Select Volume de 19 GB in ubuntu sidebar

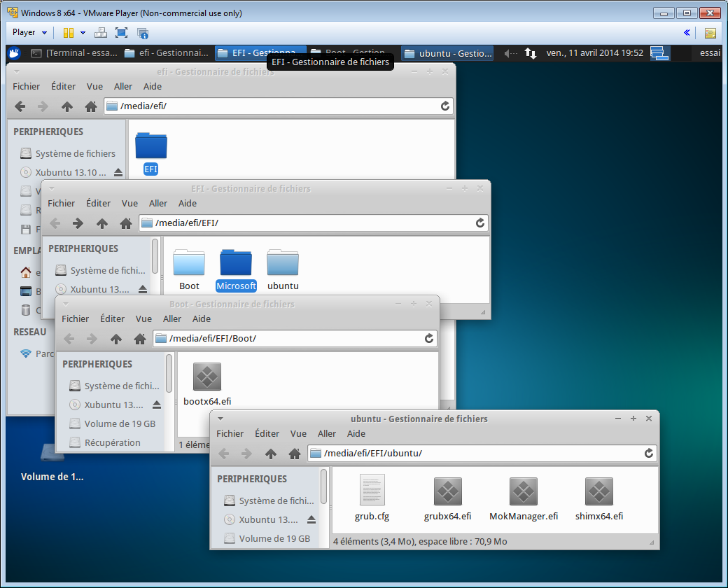click(267, 539)
